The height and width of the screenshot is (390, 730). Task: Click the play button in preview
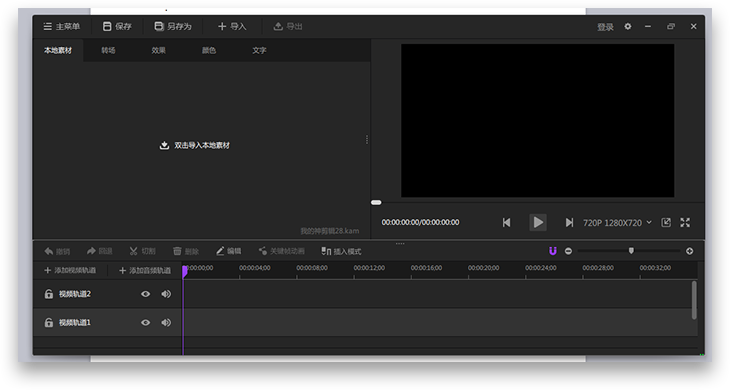pos(538,222)
